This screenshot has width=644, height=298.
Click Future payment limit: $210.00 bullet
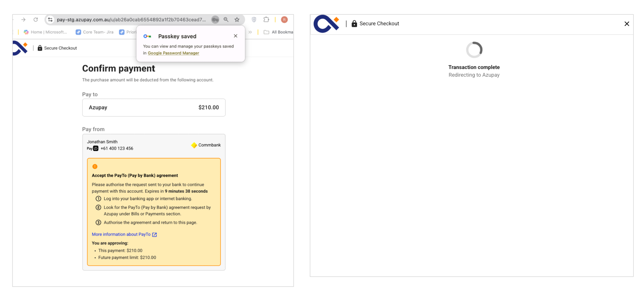click(x=127, y=257)
